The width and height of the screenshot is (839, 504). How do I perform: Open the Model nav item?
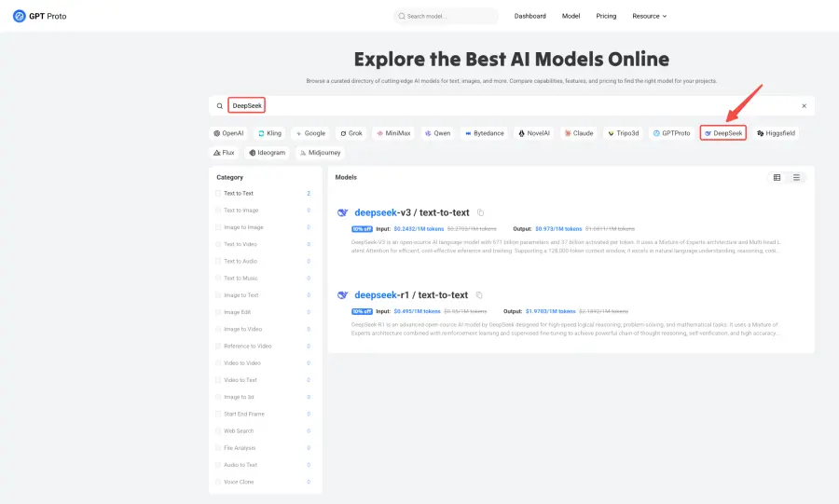point(571,16)
